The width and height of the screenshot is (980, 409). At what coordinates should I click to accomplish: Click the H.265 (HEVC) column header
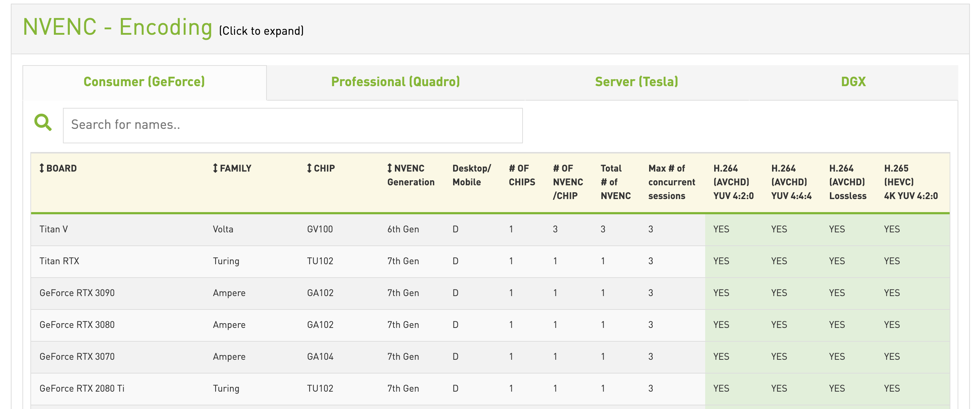click(x=910, y=182)
